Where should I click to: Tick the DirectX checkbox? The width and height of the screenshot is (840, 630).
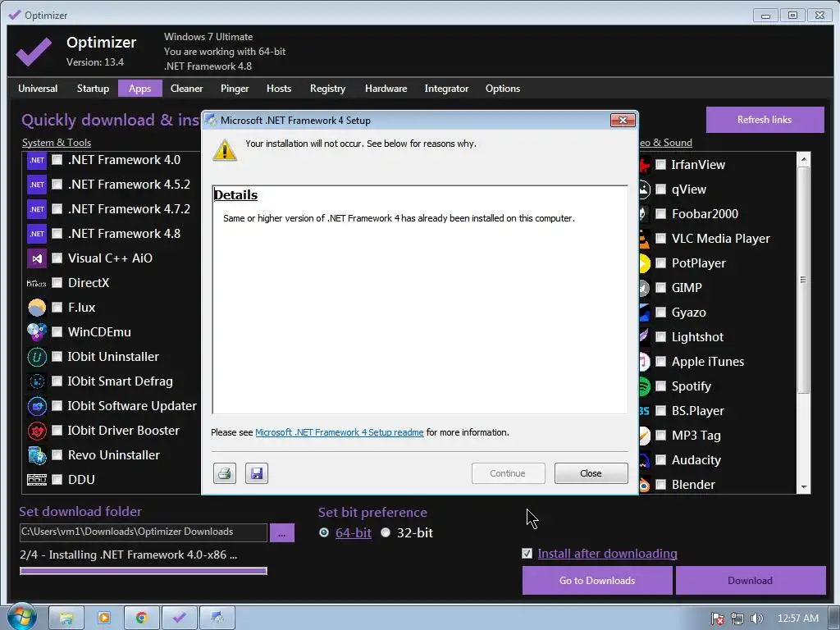(x=57, y=283)
